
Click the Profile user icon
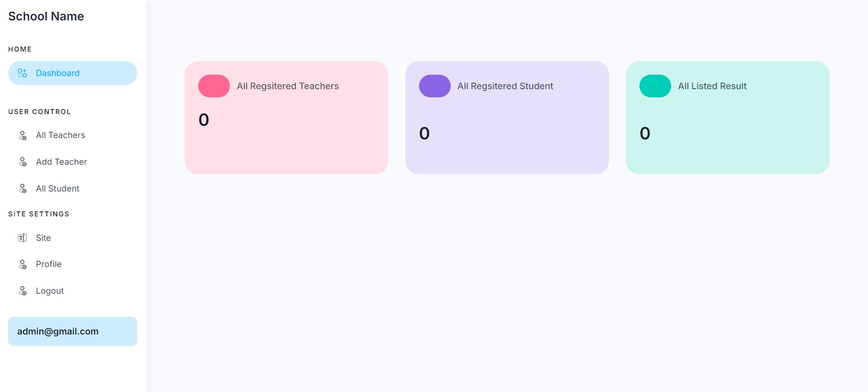(23, 264)
